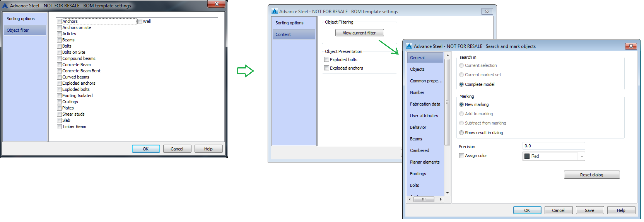Enable the Anchors on site checkbox
Viewport: 644px width, 222px height.
pos(59,28)
